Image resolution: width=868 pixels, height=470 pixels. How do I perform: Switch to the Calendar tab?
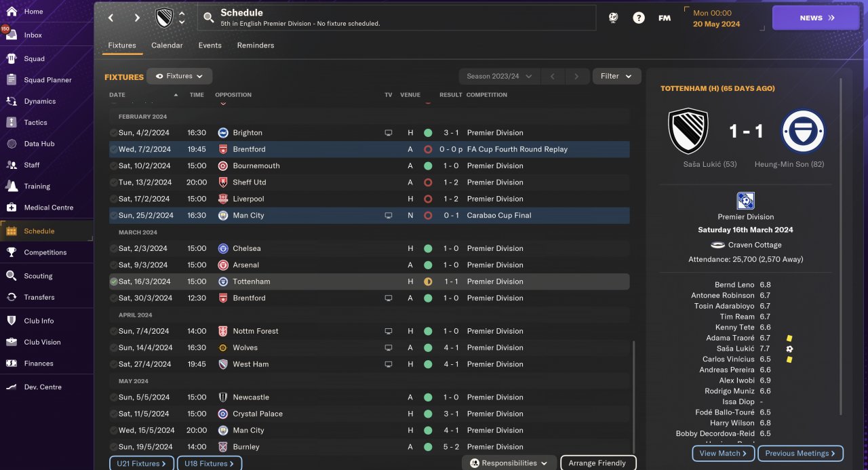[167, 45]
